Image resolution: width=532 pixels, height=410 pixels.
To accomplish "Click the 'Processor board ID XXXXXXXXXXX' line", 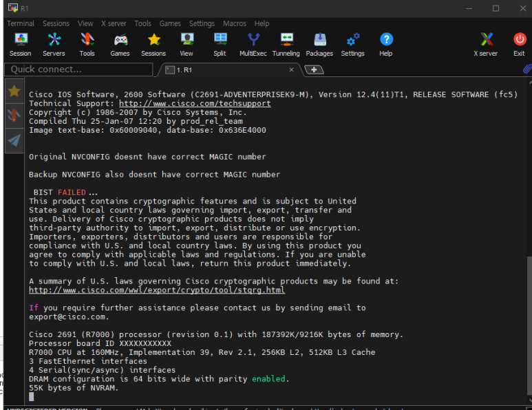I will point(100,343).
